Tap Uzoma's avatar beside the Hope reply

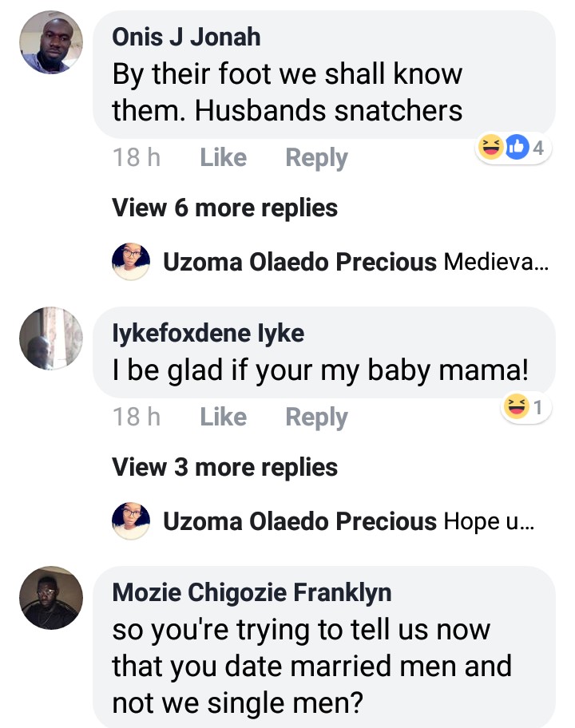click(131, 521)
